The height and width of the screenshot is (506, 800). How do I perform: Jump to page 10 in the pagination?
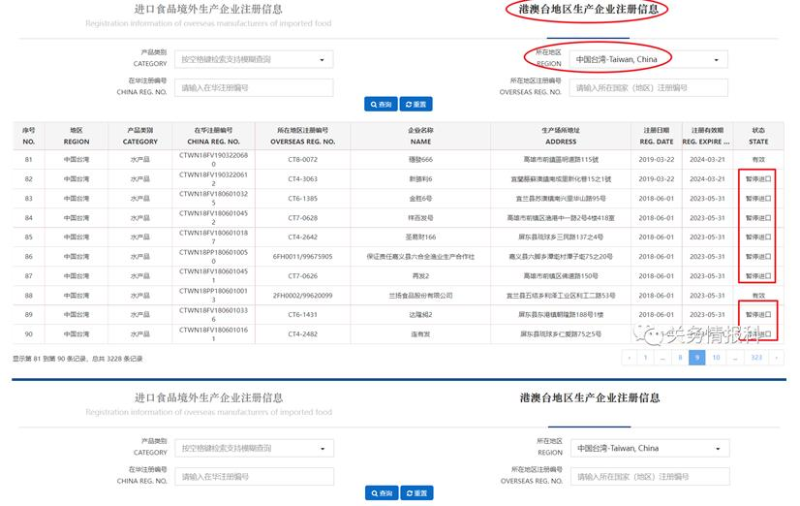pos(716,357)
